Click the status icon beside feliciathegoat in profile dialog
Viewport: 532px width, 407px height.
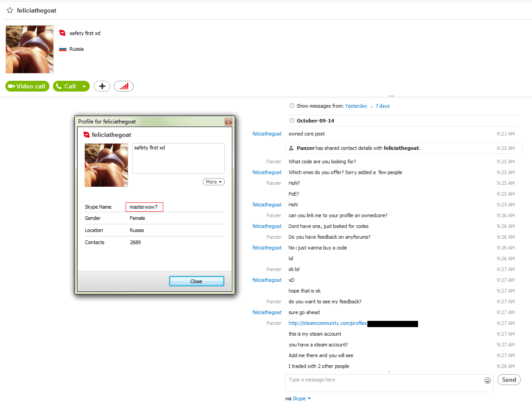click(x=87, y=135)
